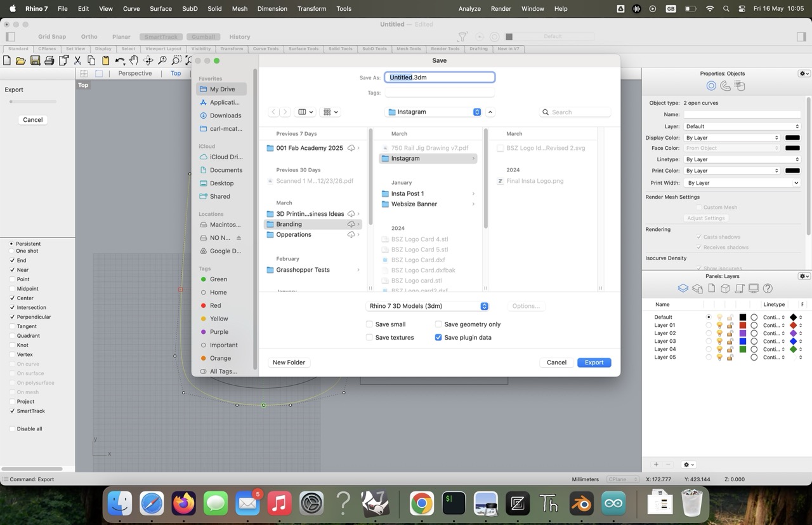Screen dimensions: 812x525
Task: Toggle the Midpoint osnap checkbox
Action: pos(12,289)
